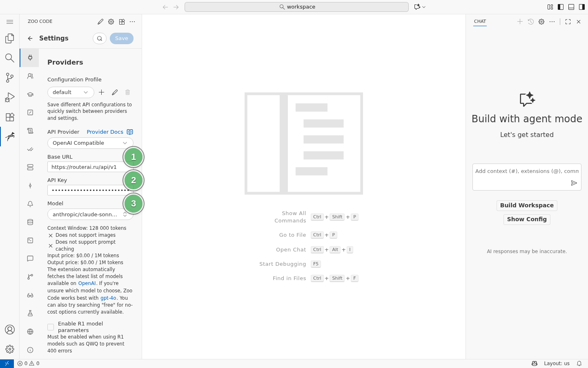This screenshot has height=368, width=588.
Task: Open the Accounts menu icon
Action: click(10, 330)
